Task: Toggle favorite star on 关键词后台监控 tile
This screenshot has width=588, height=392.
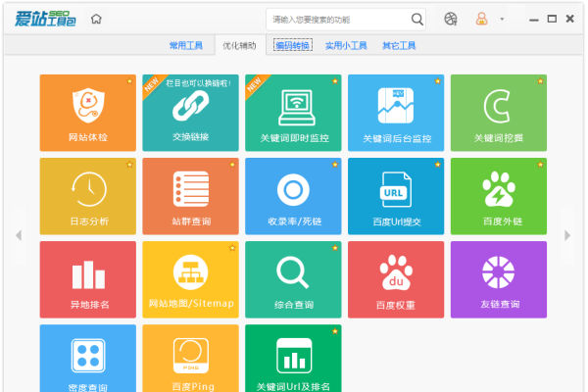Action: (438, 81)
